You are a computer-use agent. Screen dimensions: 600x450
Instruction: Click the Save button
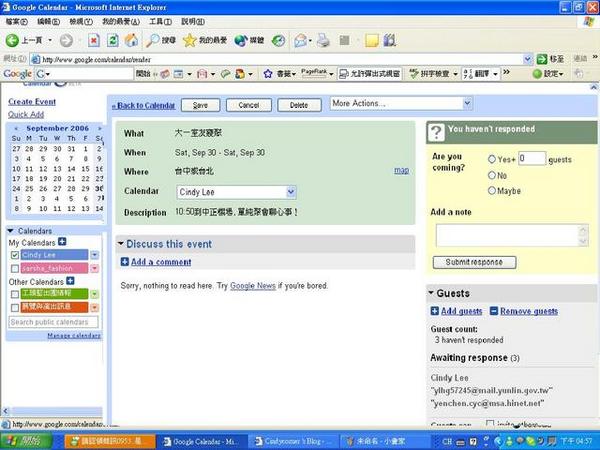point(200,105)
